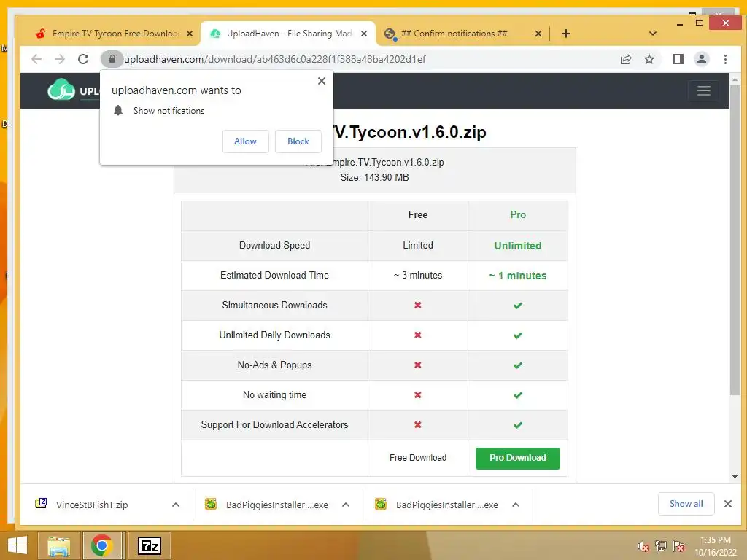
Task: Click 'Size: 143.90 MB' text
Action: (374, 178)
